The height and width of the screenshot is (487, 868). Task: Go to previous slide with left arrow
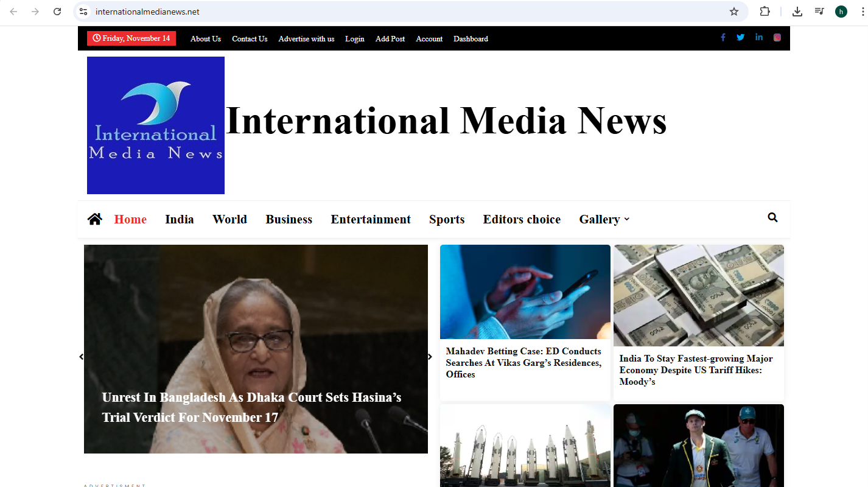[82, 357]
